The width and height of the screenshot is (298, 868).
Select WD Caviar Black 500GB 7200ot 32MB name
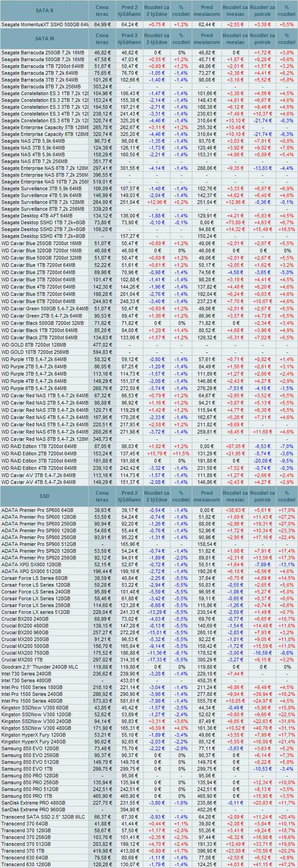pos(43,323)
